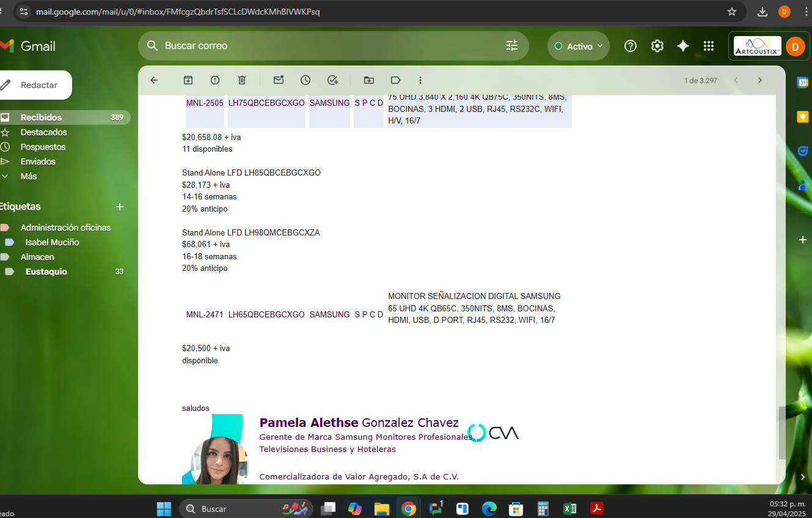Go back to inbox arrow
Viewport: 812px width, 518px height.
tap(154, 80)
